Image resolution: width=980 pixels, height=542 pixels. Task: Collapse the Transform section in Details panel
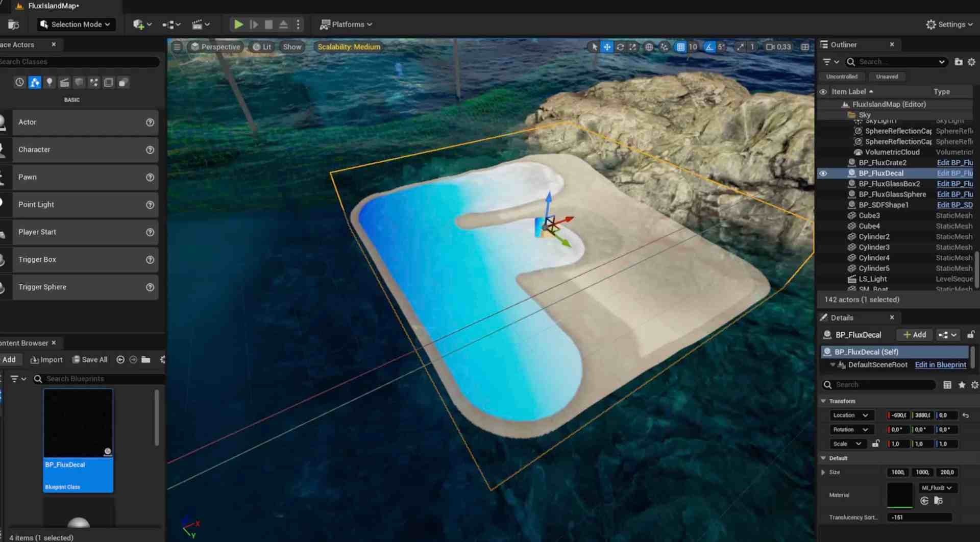click(x=824, y=401)
